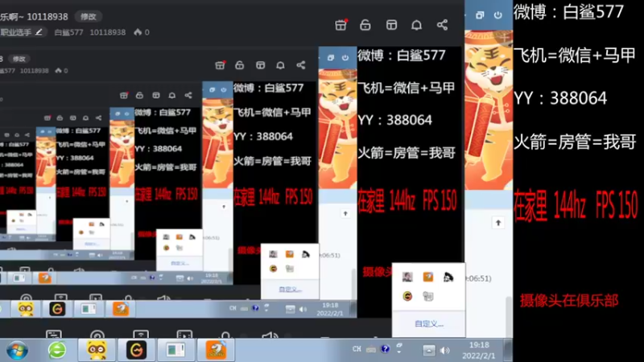This screenshot has width=644, height=362.
Task: Click the speaker volume icon in the bottom system tray
Action: pos(445,351)
